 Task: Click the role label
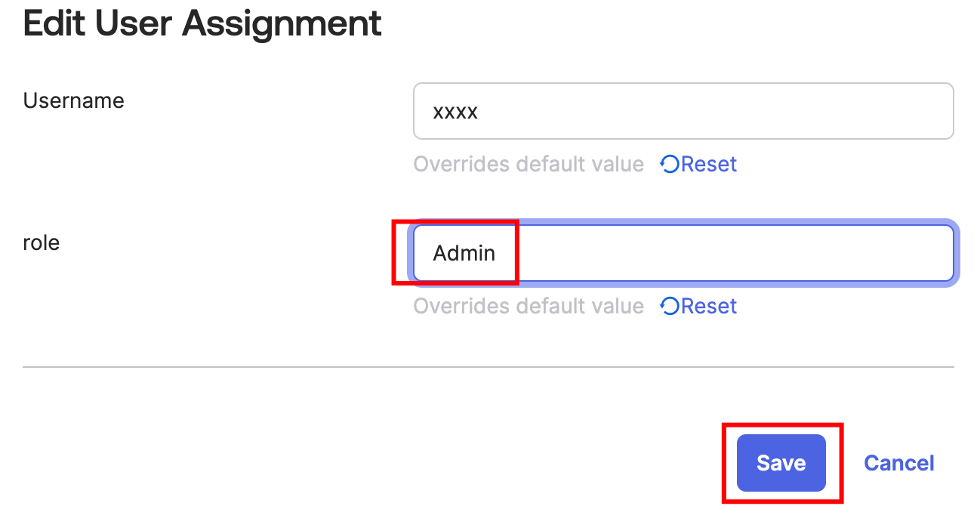coord(42,242)
